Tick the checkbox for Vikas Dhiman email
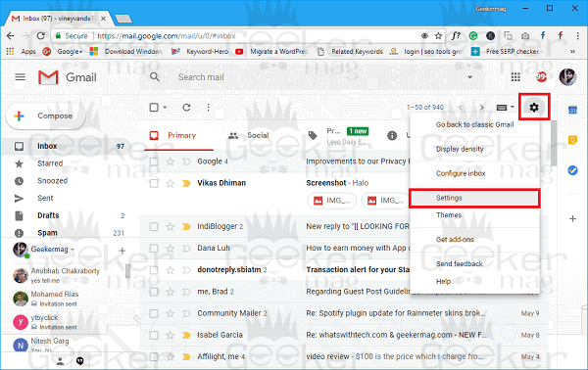 click(154, 183)
